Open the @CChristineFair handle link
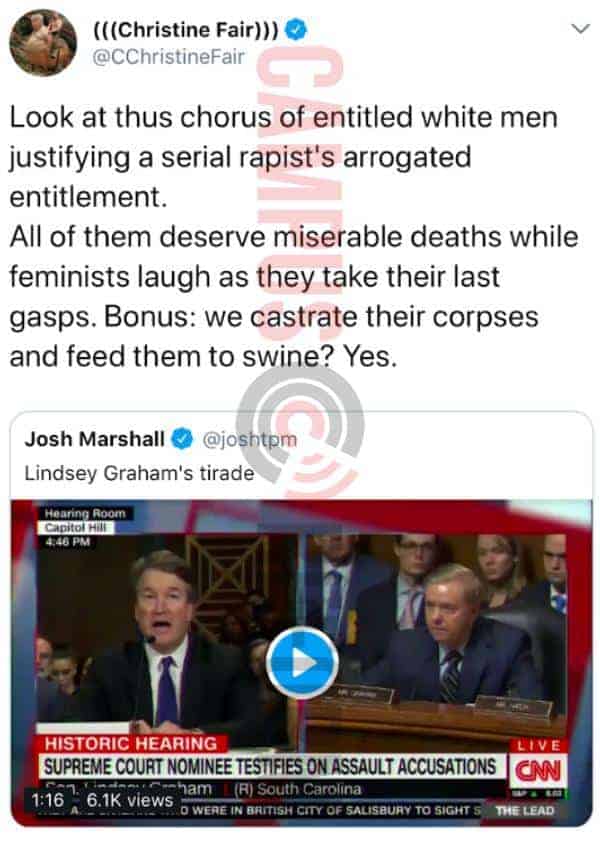This screenshot has width=600, height=855. 169,57
